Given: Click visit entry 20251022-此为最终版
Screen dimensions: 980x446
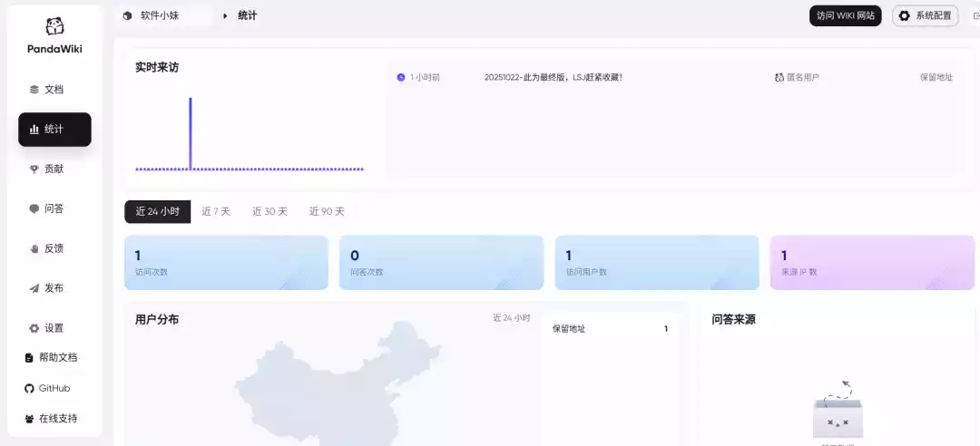Looking at the screenshot, I should tap(554, 77).
